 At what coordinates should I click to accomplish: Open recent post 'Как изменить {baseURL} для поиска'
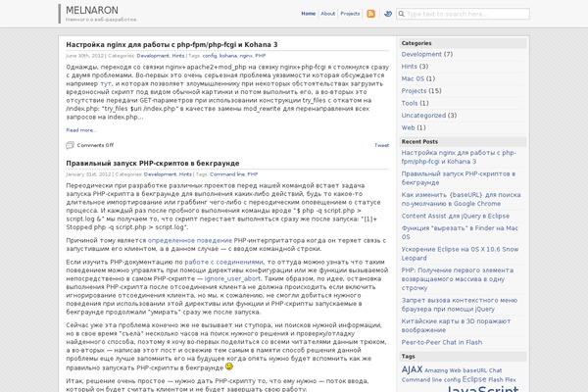[461, 199]
